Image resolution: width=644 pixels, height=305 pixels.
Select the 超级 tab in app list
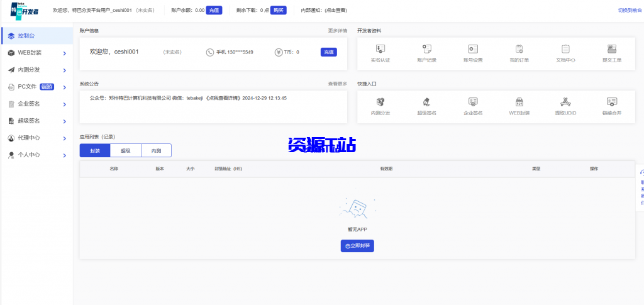click(126, 151)
